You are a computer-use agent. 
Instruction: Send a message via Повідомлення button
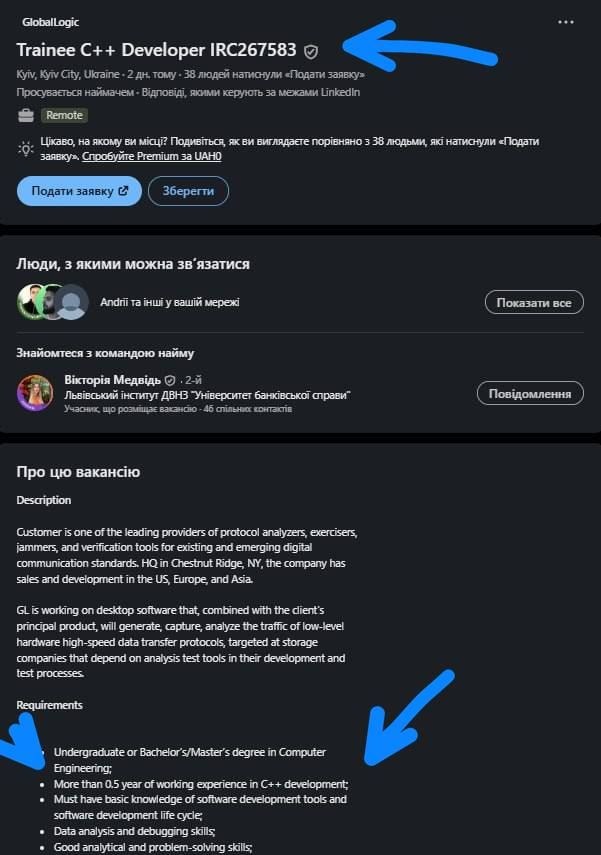tap(530, 393)
